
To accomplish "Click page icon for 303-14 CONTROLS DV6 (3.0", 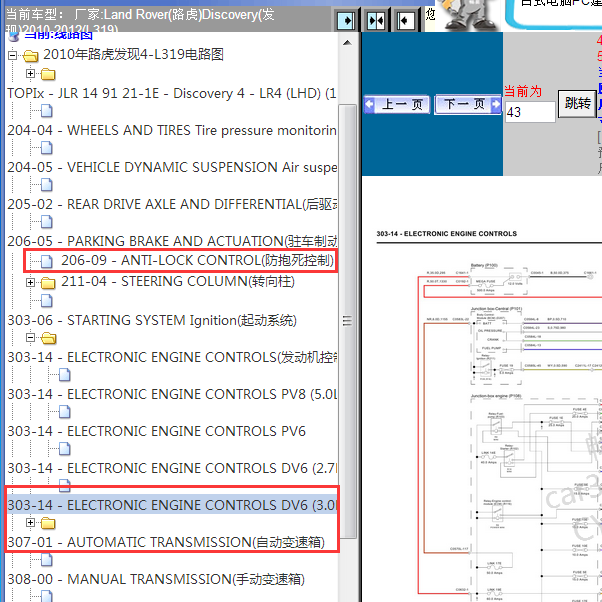I will point(64,485).
